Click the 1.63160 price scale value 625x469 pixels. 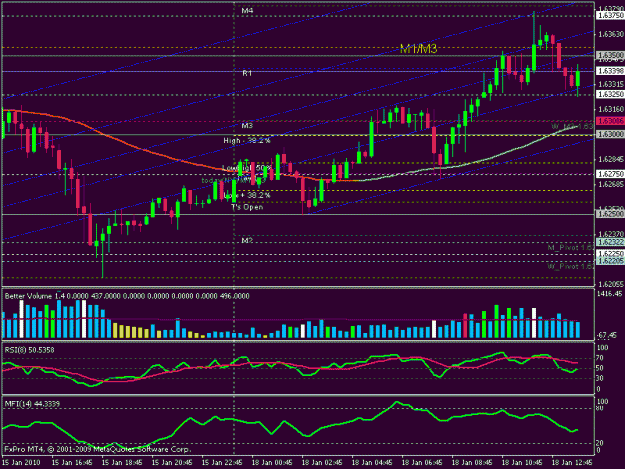[x=611, y=109]
